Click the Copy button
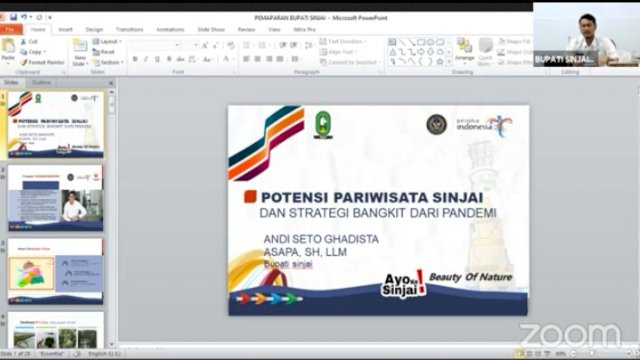 33,52
